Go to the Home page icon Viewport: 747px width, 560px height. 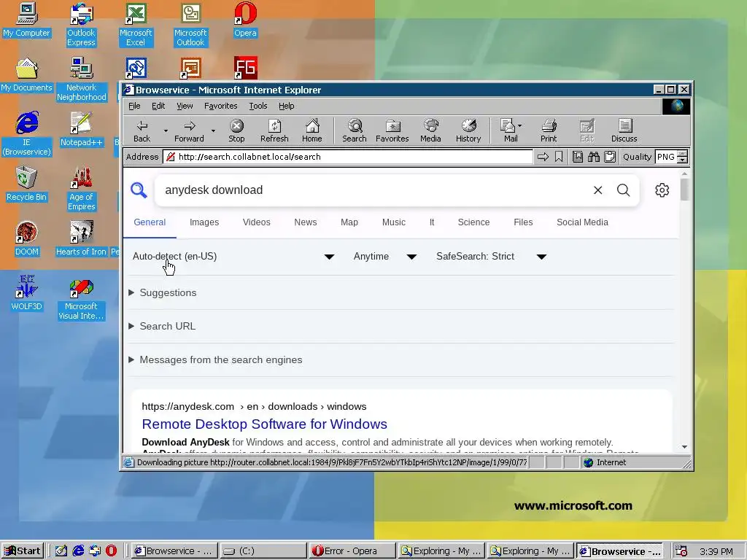(x=312, y=131)
